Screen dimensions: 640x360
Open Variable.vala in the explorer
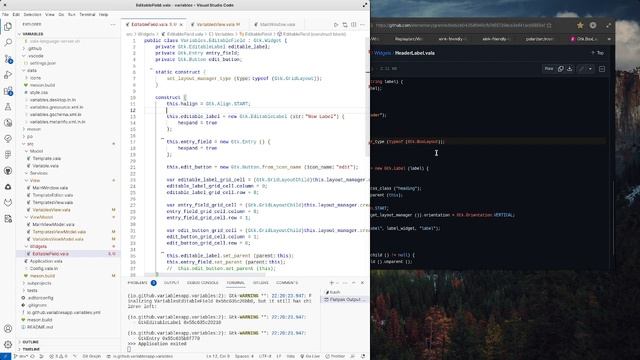tap(45, 166)
